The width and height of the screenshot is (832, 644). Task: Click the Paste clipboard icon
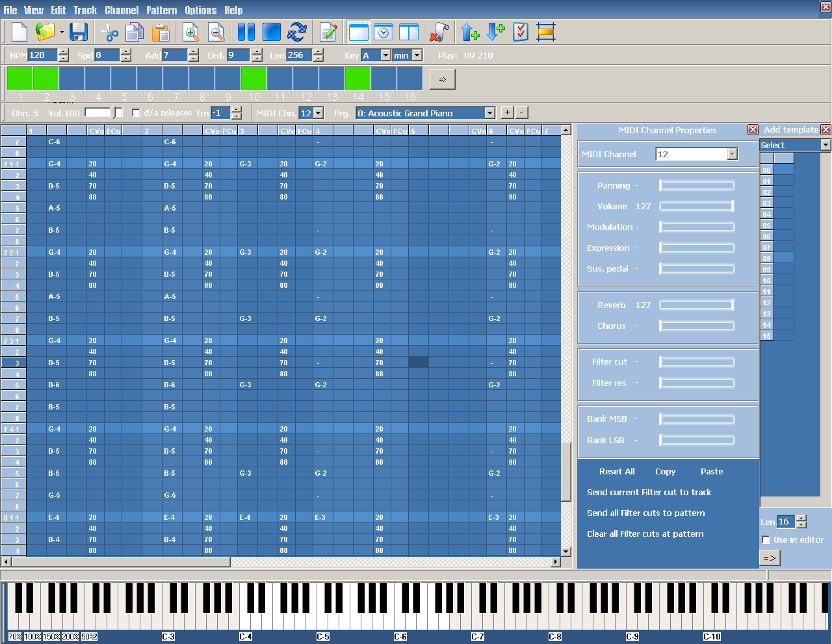161,32
